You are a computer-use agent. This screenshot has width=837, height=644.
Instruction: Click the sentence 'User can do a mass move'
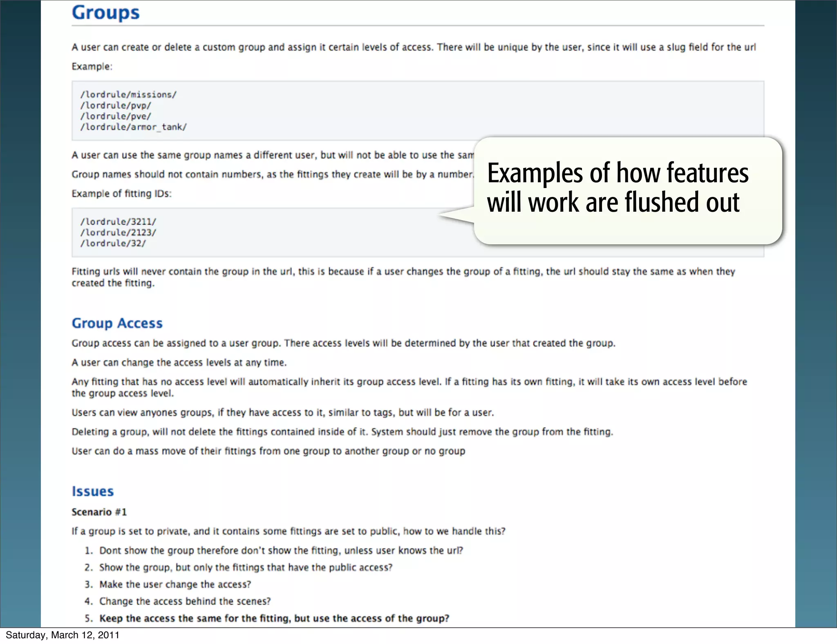[269, 451]
